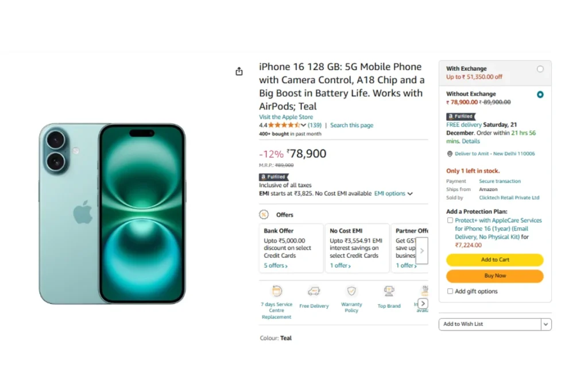Click the Offers percent badge icon

(264, 215)
